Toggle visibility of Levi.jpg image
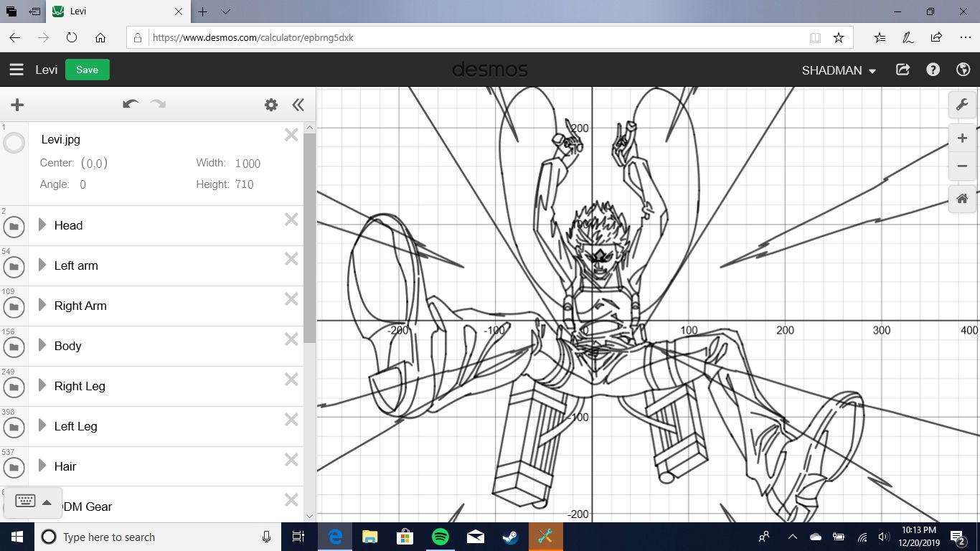 click(x=14, y=143)
